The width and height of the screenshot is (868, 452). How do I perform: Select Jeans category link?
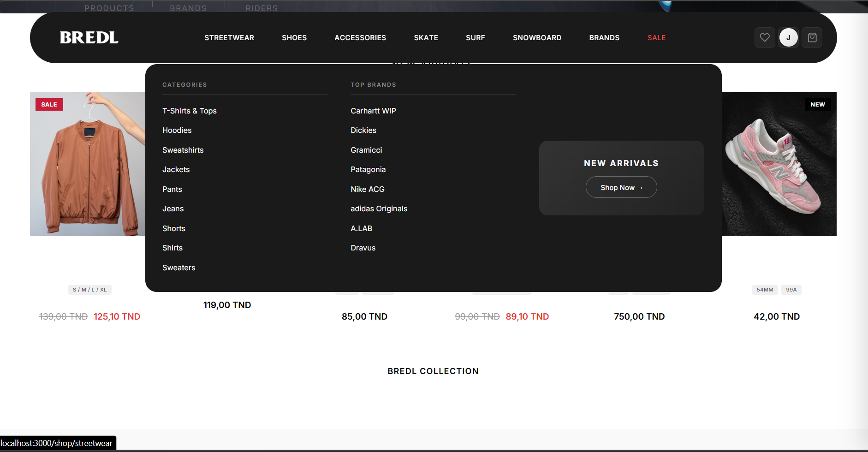[173, 209]
